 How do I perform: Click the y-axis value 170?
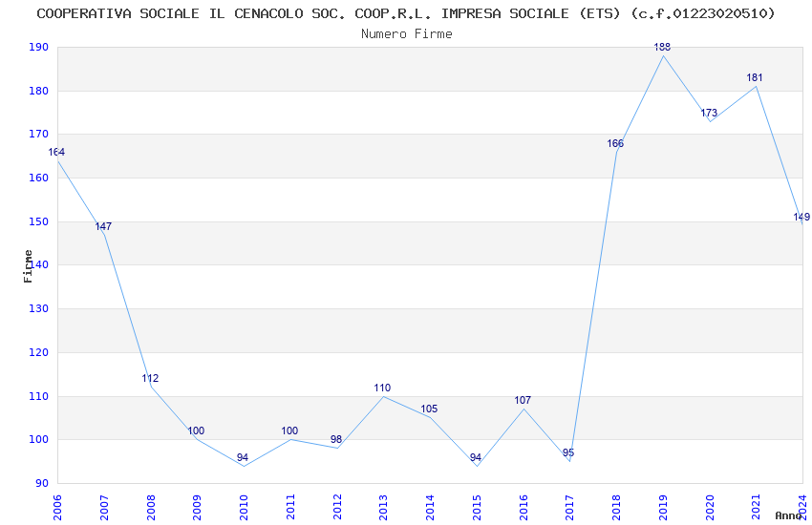(x=38, y=134)
